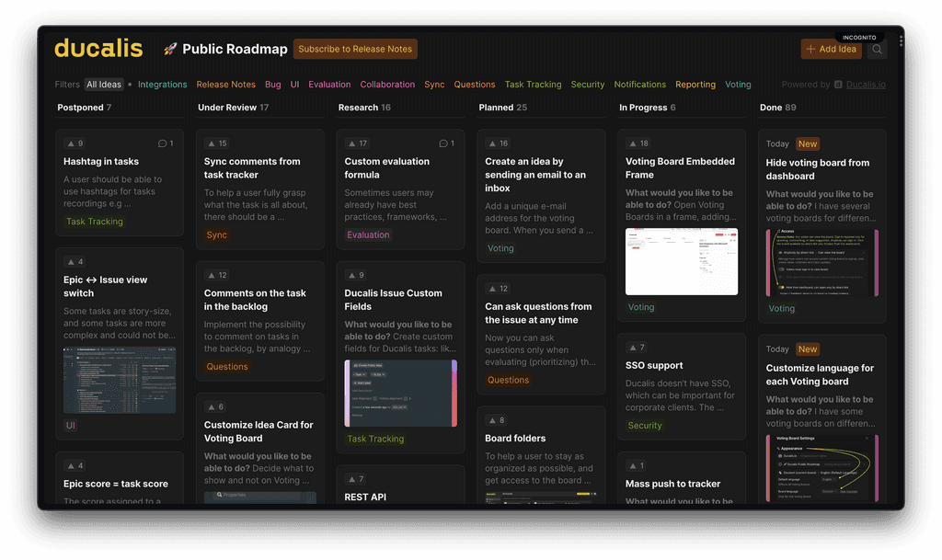942x560 pixels.
Task: Open the Hashtag in tasks card title
Action: point(101,162)
